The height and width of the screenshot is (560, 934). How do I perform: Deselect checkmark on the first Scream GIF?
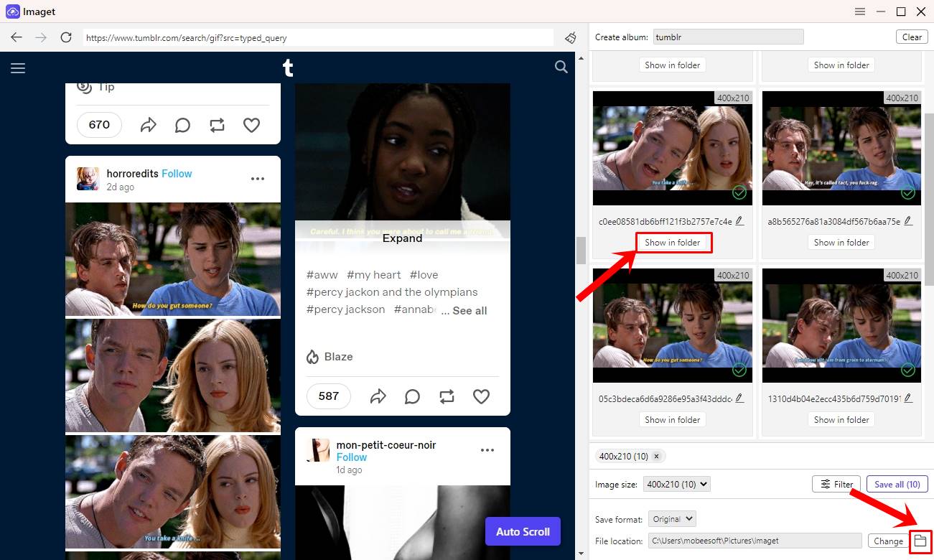click(x=739, y=192)
